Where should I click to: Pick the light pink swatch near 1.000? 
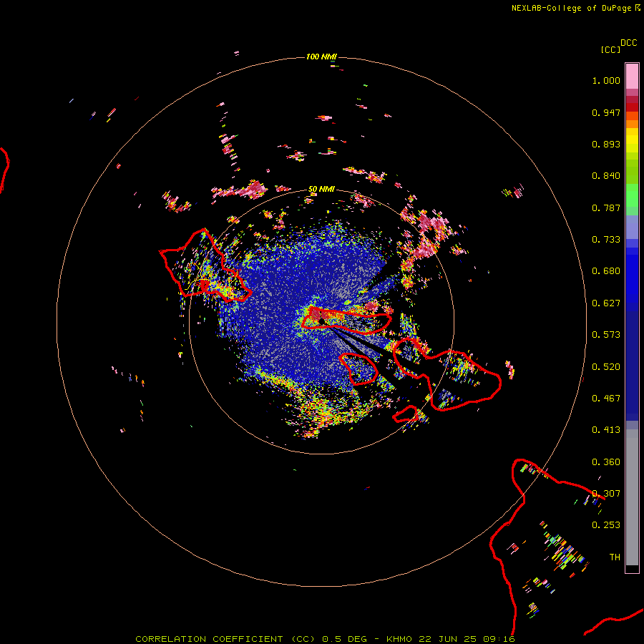(632, 77)
